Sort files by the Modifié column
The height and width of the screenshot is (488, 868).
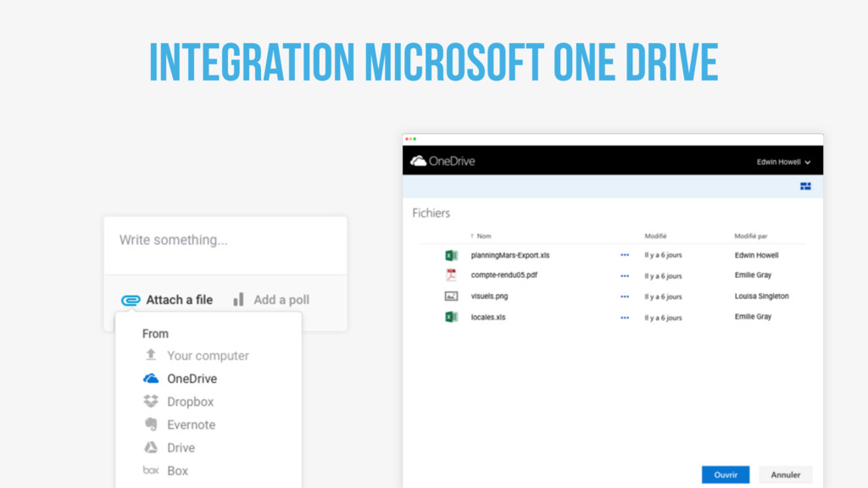tap(655, 236)
